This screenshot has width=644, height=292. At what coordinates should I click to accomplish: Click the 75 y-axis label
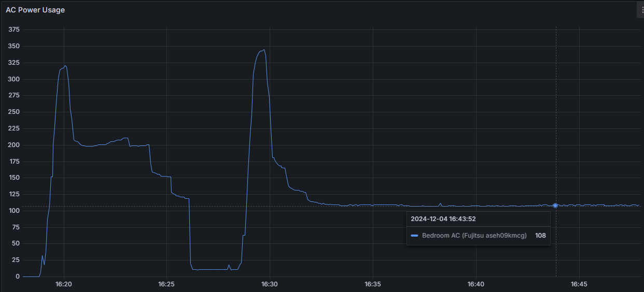(x=16, y=227)
